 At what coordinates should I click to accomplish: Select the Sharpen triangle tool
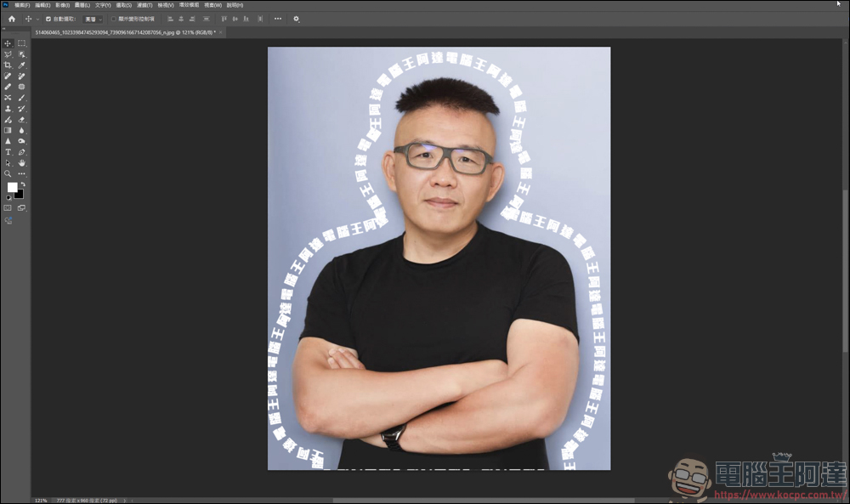8,141
